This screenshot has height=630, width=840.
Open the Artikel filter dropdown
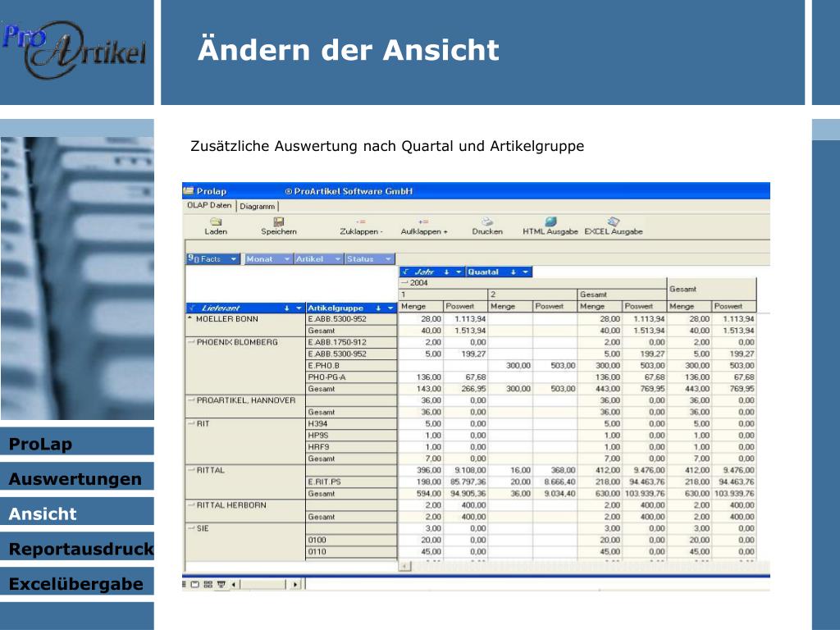click(337, 259)
